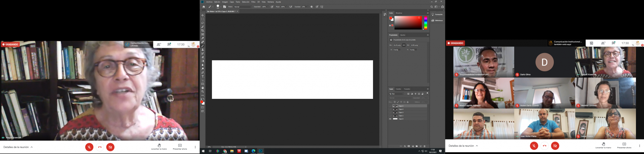Click Presentar ahora in right meeting window
This screenshot has width=644, height=154.
tap(624, 146)
